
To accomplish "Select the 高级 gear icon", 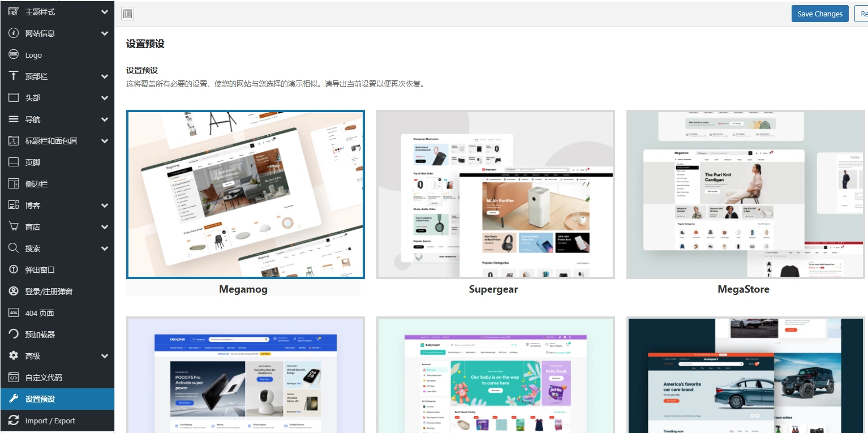I will (12, 355).
